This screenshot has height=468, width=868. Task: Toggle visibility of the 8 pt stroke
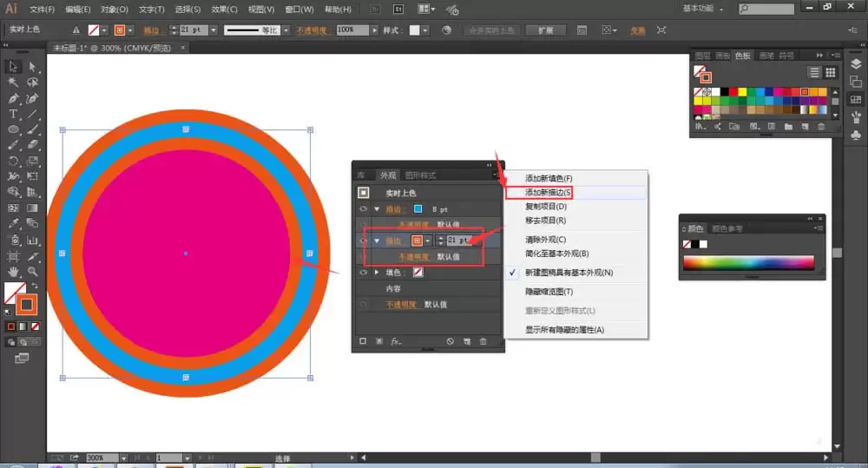363,208
